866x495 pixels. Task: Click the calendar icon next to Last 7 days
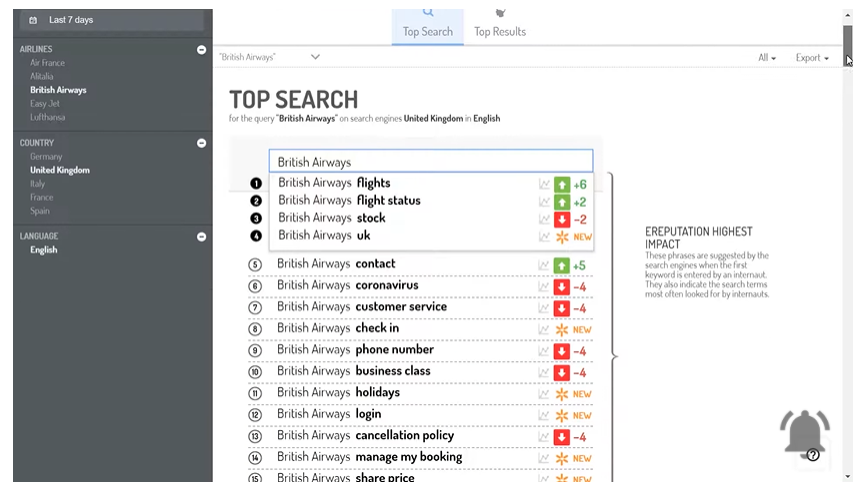(33, 20)
